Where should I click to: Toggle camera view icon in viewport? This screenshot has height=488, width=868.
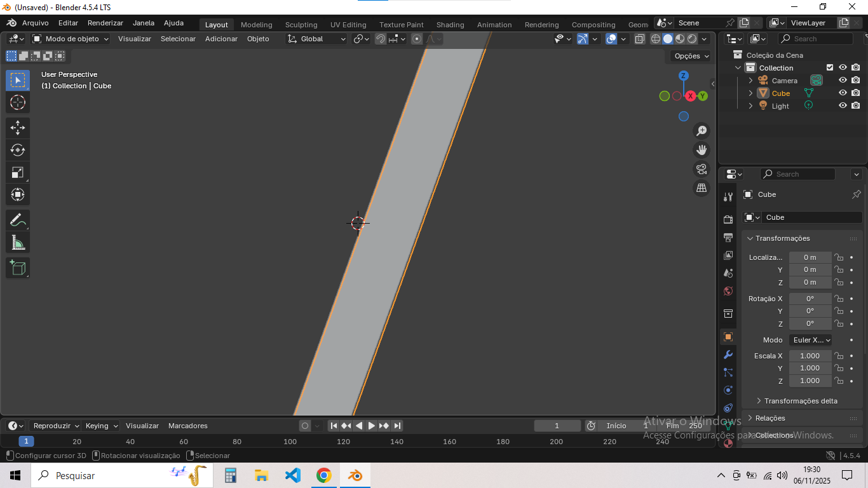702,169
